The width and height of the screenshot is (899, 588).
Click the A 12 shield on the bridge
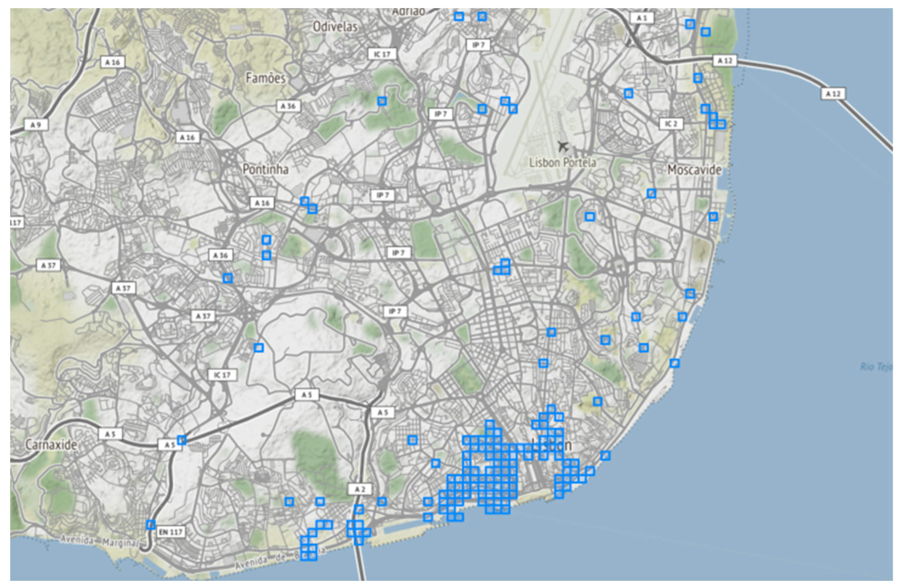coord(833,94)
